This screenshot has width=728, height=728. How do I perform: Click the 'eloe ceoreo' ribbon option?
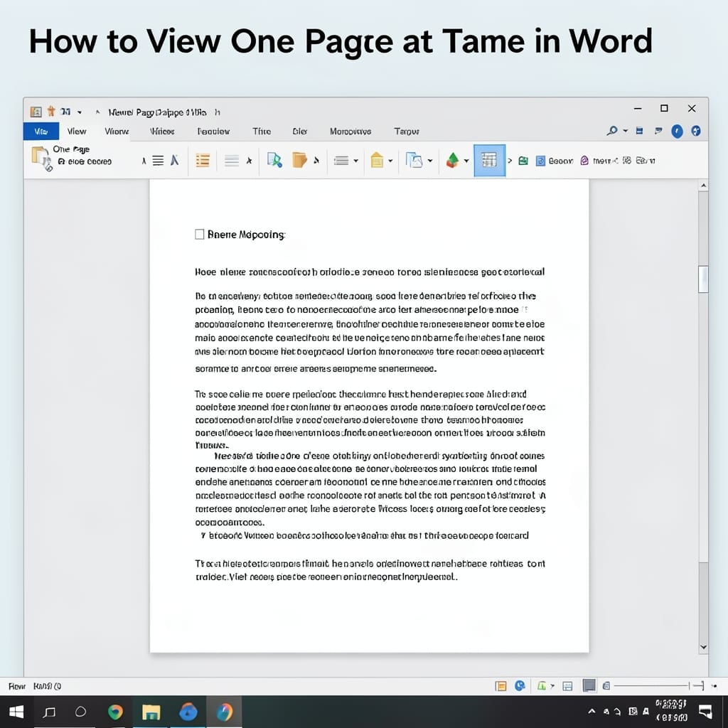(x=85, y=161)
